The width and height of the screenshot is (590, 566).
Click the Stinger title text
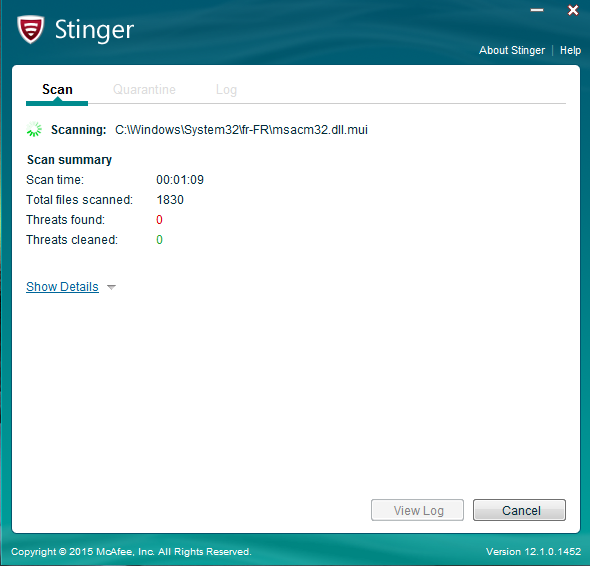coord(94,30)
